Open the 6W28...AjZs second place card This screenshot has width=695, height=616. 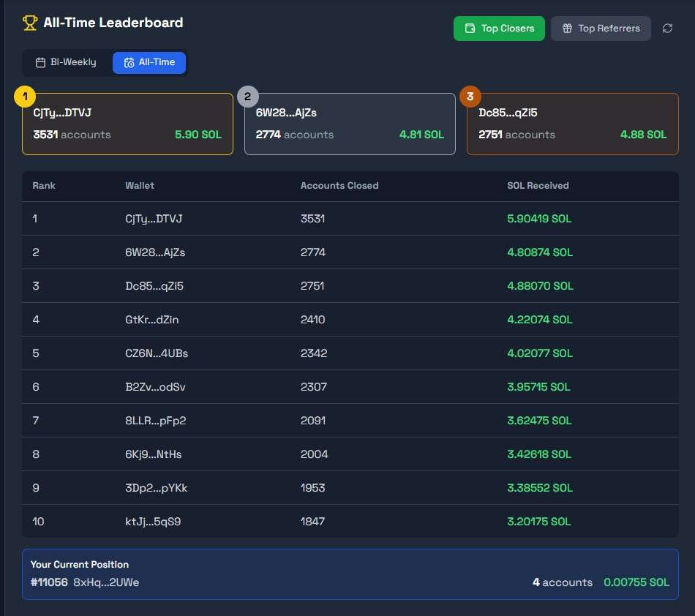pos(350,124)
